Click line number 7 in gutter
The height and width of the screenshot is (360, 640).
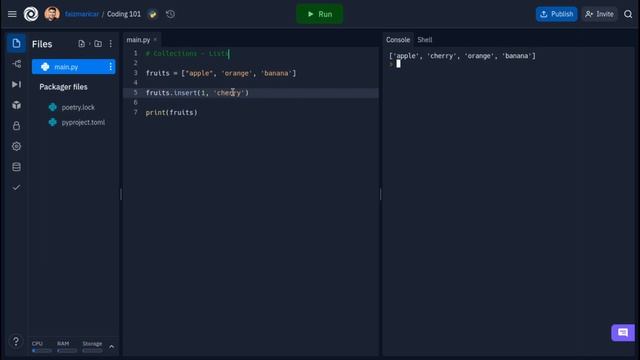(136, 112)
